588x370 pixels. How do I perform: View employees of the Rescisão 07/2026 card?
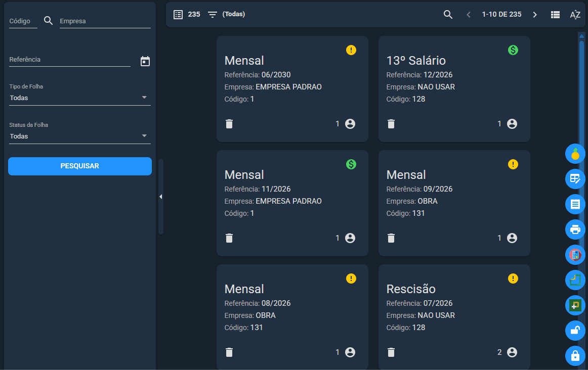[512, 352]
